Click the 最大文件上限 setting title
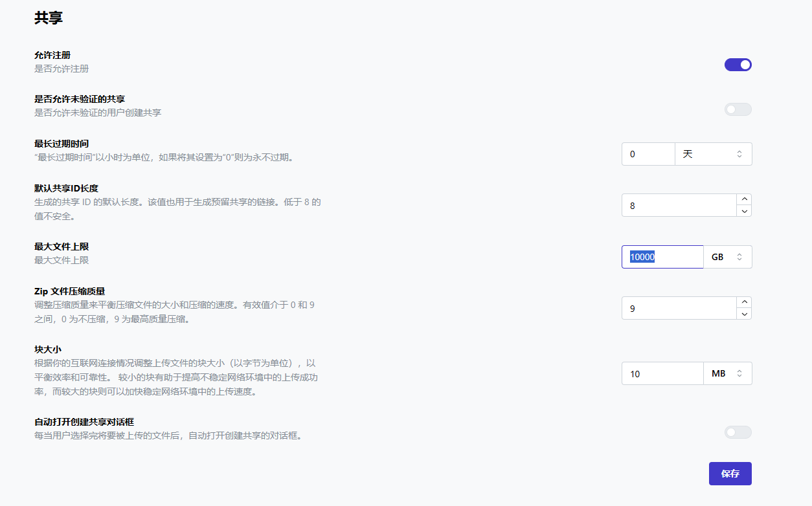Image resolution: width=812 pixels, height=506 pixels. (62, 247)
